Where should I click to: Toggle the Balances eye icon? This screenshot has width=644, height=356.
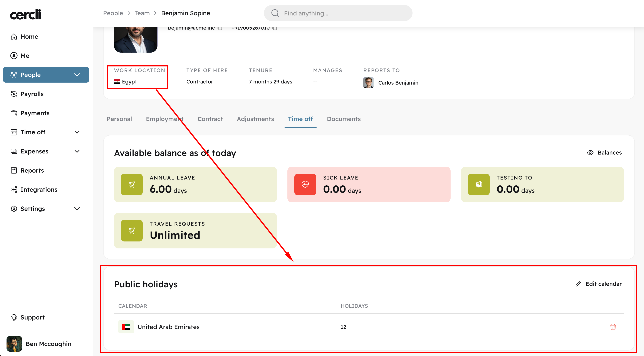click(590, 153)
